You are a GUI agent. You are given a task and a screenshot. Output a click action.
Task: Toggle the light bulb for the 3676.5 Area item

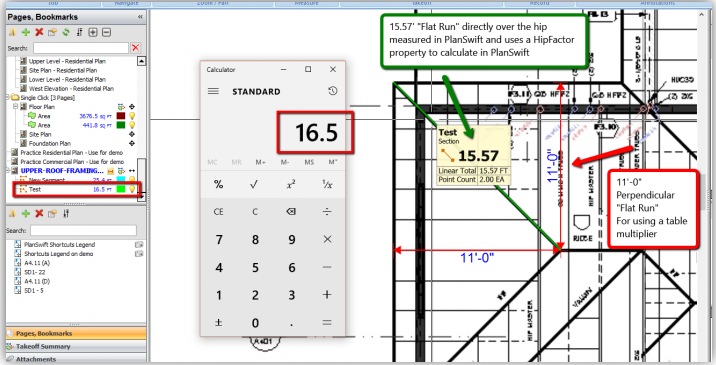pyautogui.click(x=132, y=116)
